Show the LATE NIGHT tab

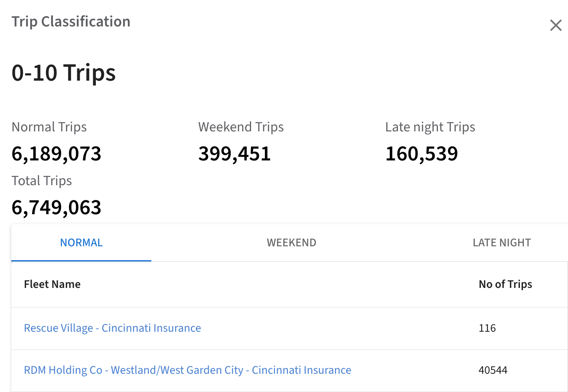(502, 243)
